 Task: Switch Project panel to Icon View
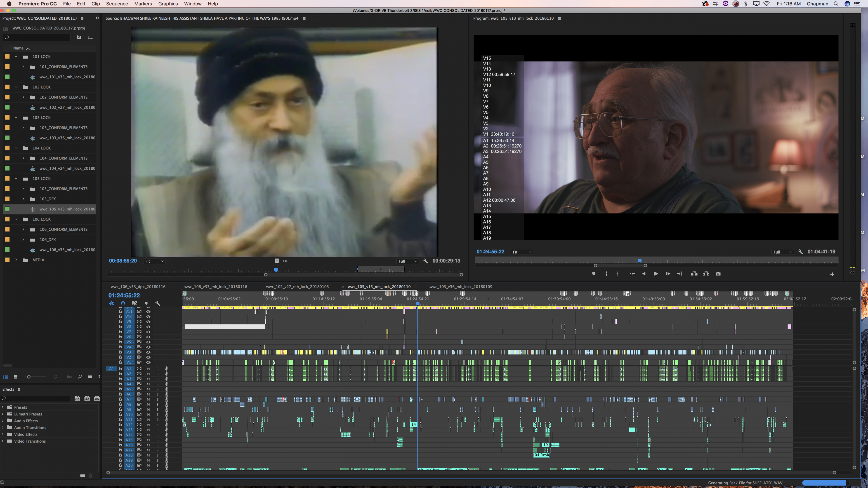tap(16, 377)
